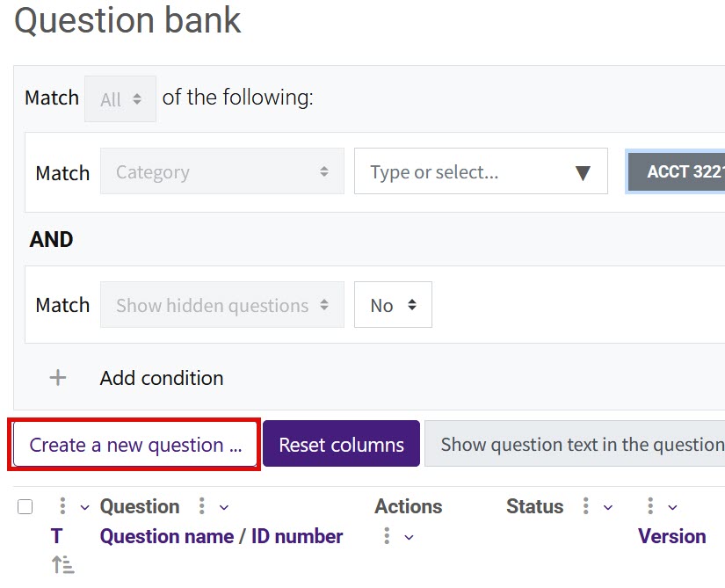
Task: Expand the Match 'All' dropdown
Action: [x=120, y=98]
